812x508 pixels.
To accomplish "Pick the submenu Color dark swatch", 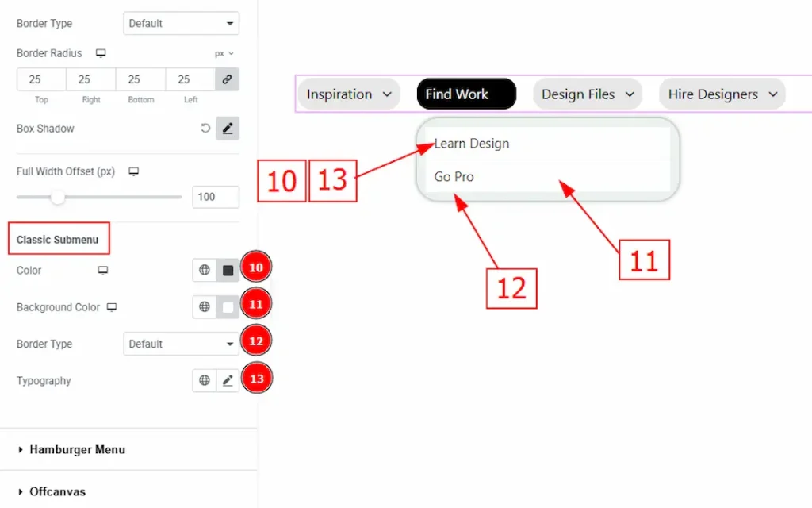I will (228, 271).
